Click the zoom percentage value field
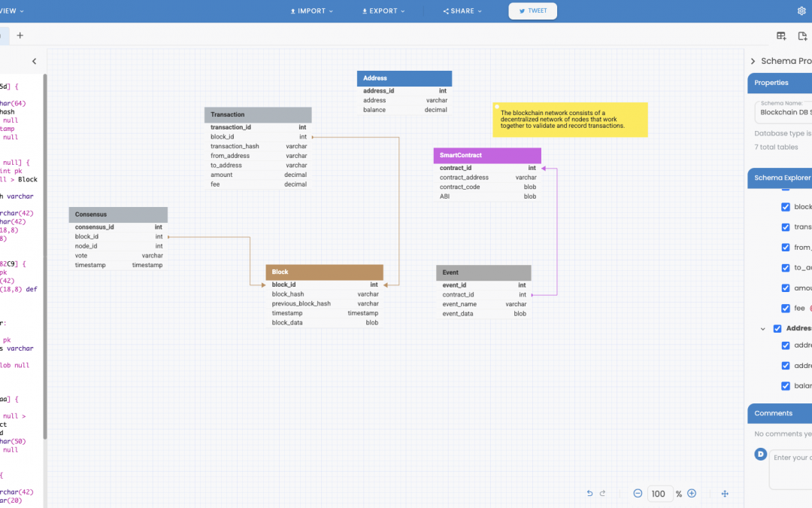 click(659, 494)
